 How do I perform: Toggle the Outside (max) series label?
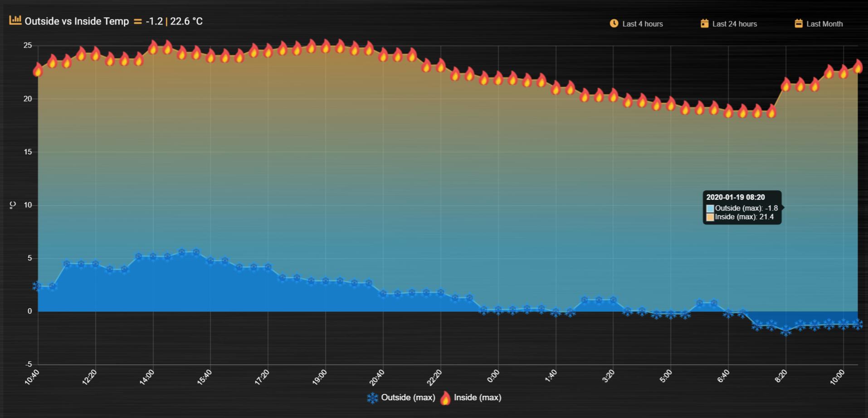[x=408, y=398]
